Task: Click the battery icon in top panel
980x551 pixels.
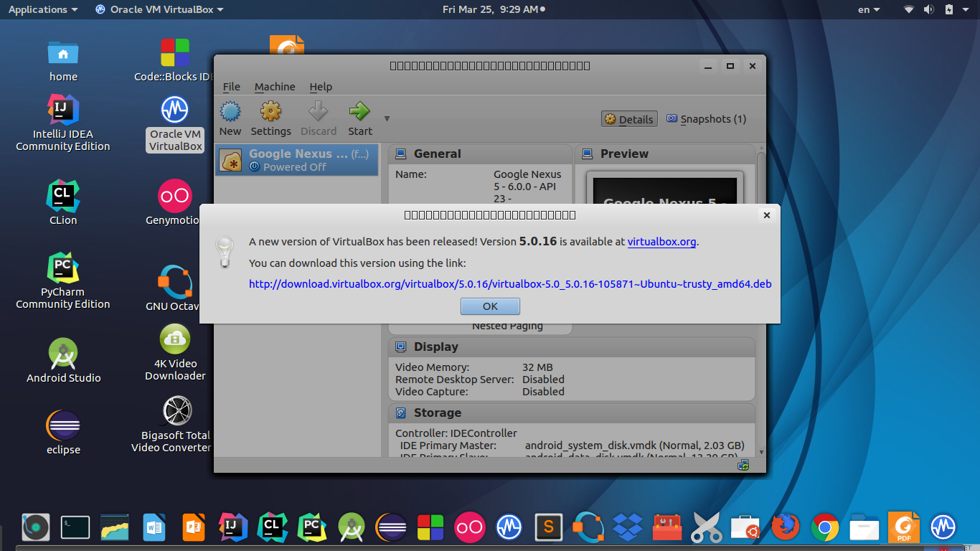Action: click(x=949, y=9)
